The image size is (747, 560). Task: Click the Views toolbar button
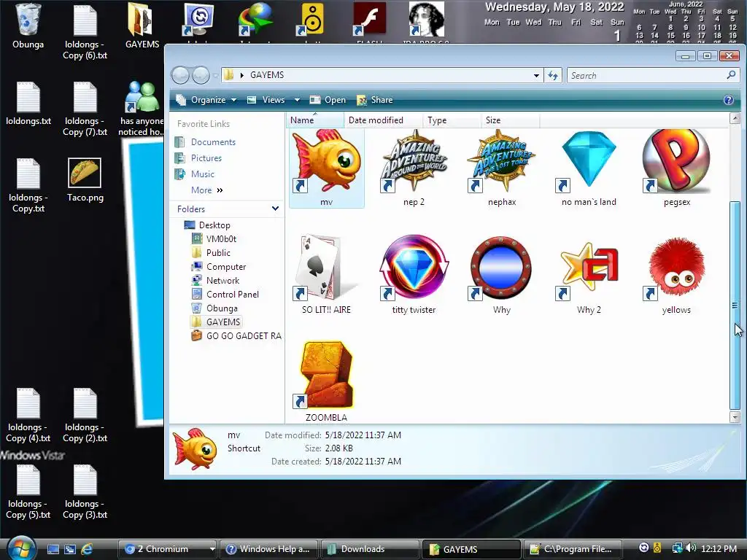[266, 100]
